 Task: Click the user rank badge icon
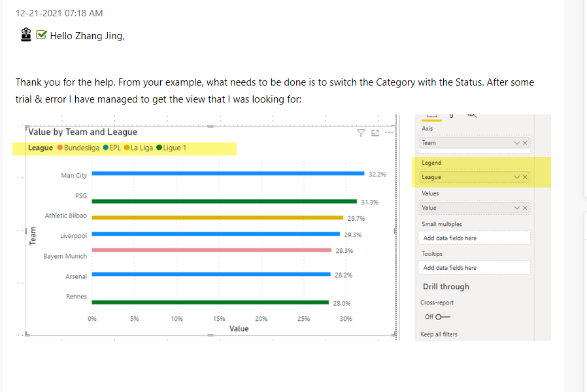26,35
